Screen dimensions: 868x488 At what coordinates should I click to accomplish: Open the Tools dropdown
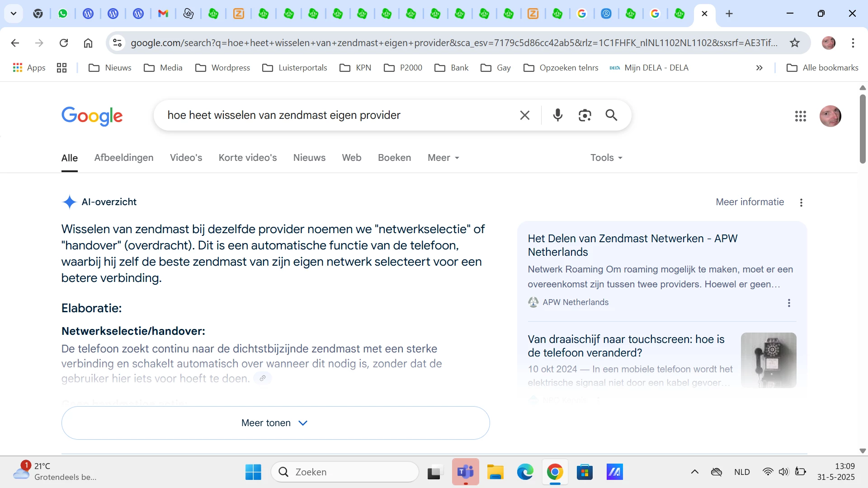tap(606, 158)
